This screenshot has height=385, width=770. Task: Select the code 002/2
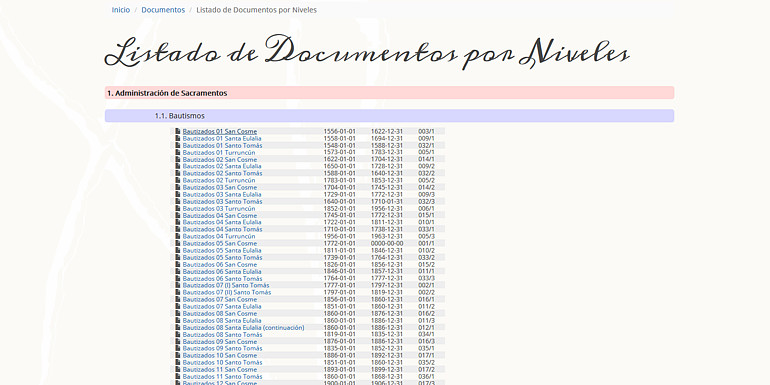click(x=426, y=292)
